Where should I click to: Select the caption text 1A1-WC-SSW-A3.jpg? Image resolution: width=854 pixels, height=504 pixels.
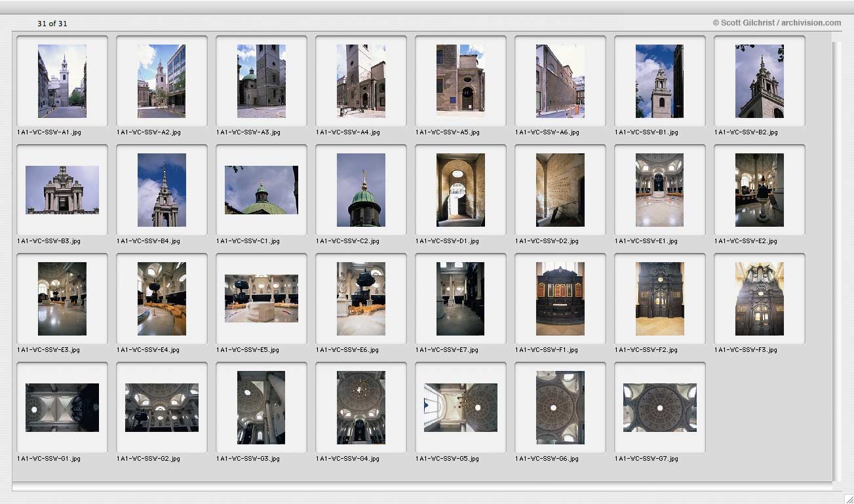(248, 132)
